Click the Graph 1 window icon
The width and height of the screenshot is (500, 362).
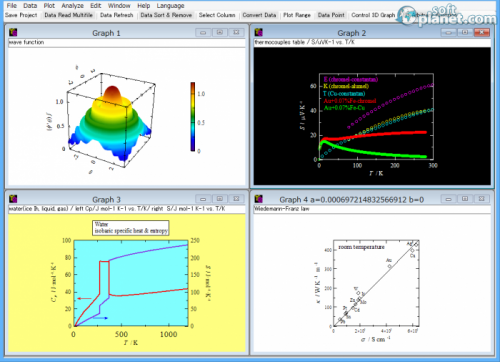(x=13, y=32)
